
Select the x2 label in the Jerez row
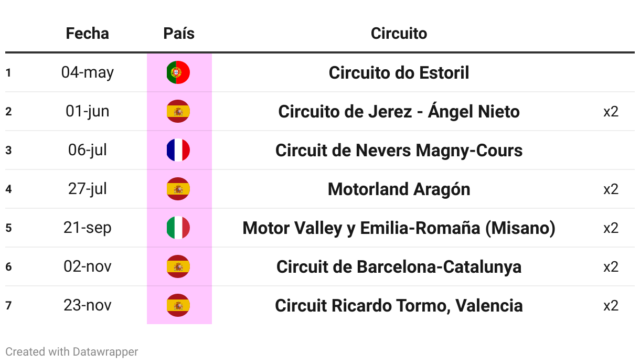[611, 111]
